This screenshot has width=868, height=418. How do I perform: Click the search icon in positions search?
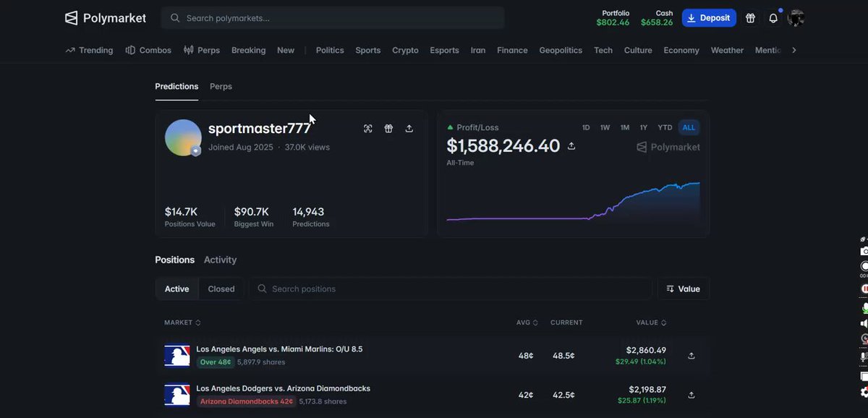click(x=263, y=289)
